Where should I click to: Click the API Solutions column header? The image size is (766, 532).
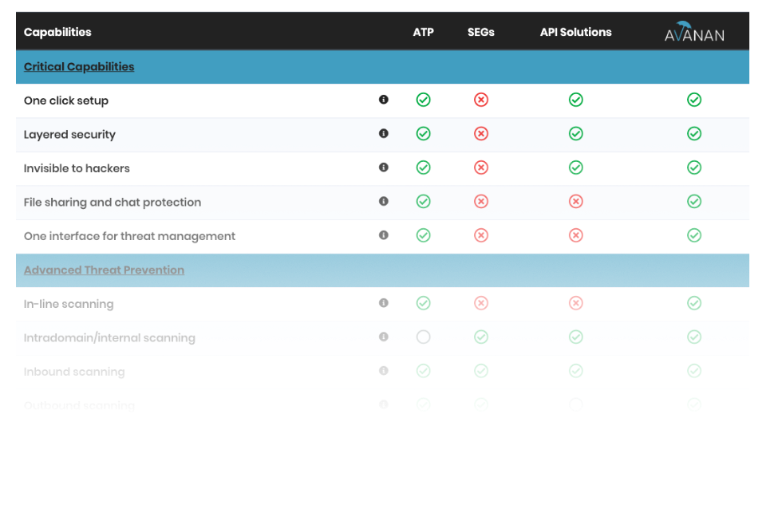click(575, 32)
